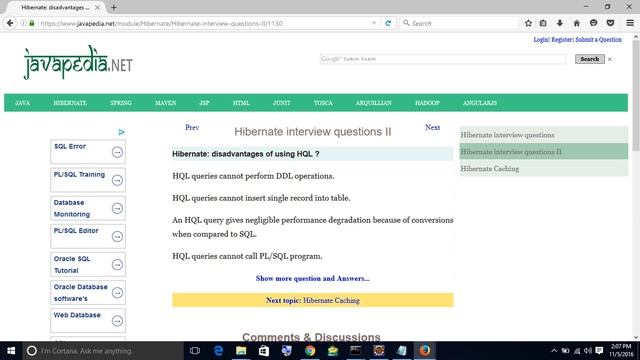Launch Microsoft Edge from taskbar
This screenshot has height=360, width=640.
click(218, 351)
